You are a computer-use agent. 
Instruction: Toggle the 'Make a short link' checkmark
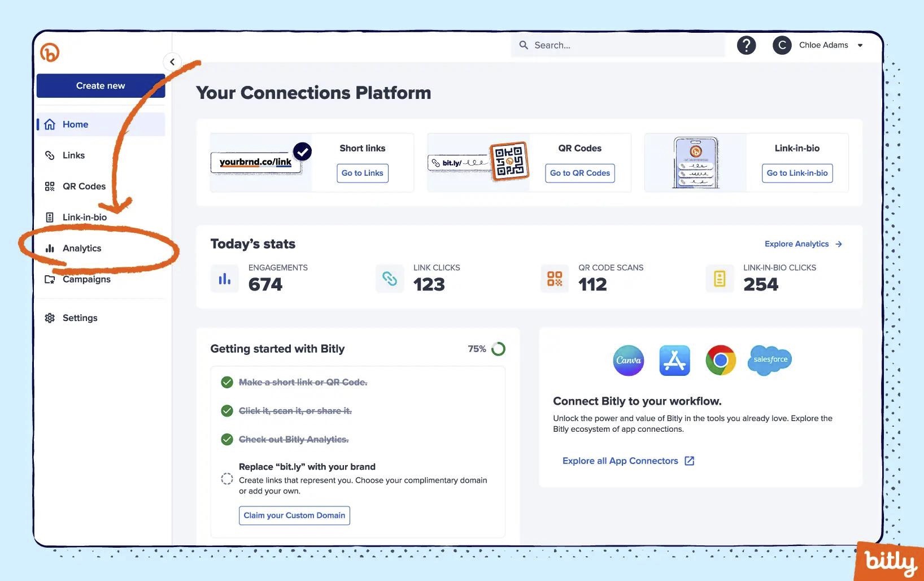click(x=227, y=383)
